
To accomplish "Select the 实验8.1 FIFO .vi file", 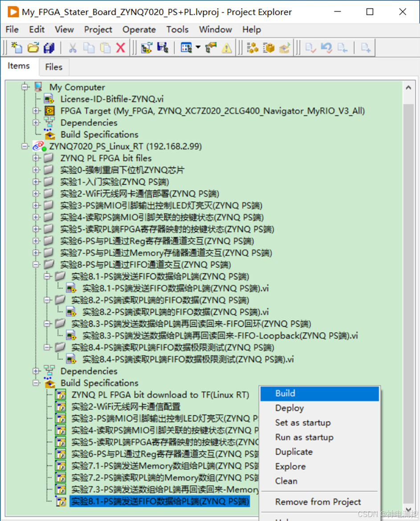I will pyautogui.click(x=175, y=289).
